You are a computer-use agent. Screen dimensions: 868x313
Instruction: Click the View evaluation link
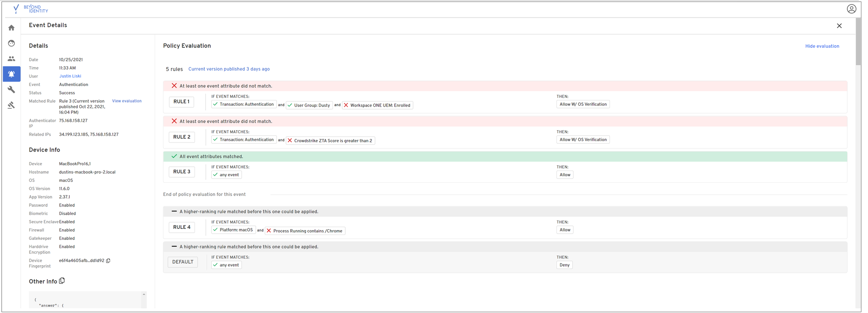point(127,101)
